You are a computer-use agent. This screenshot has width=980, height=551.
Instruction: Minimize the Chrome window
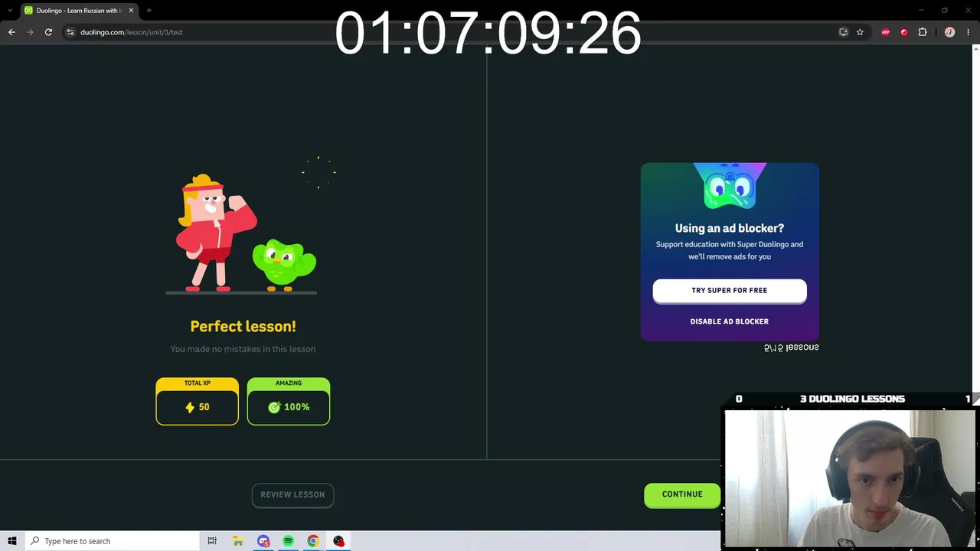tap(922, 11)
